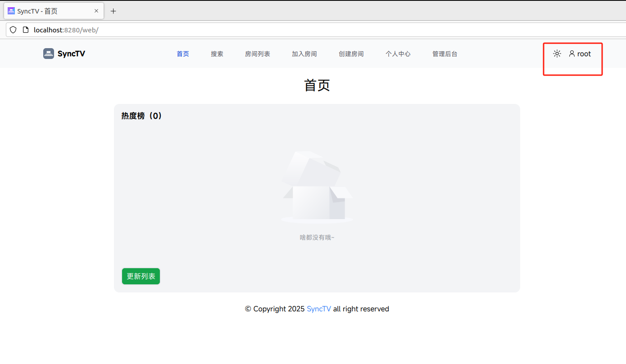
Task: Switch to the 管理后台 admin page
Action: (x=445, y=54)
